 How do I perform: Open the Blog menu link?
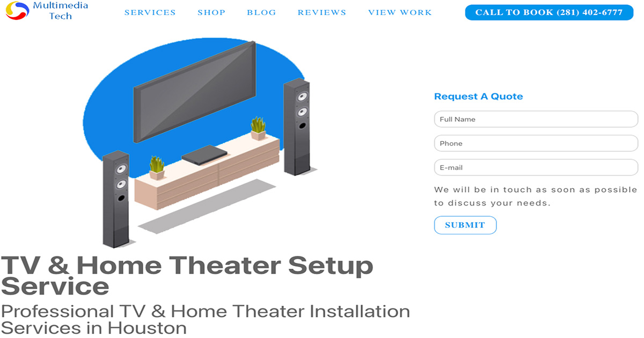[261, 12]
